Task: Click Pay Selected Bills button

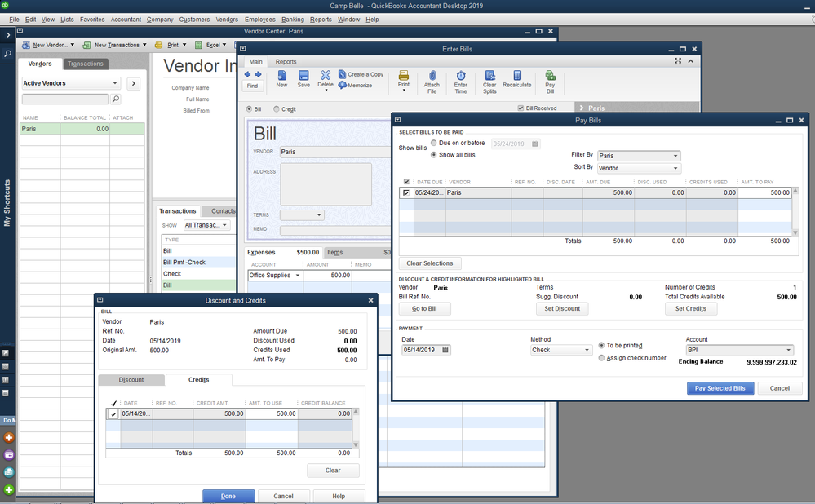Action: pos(720,388)
